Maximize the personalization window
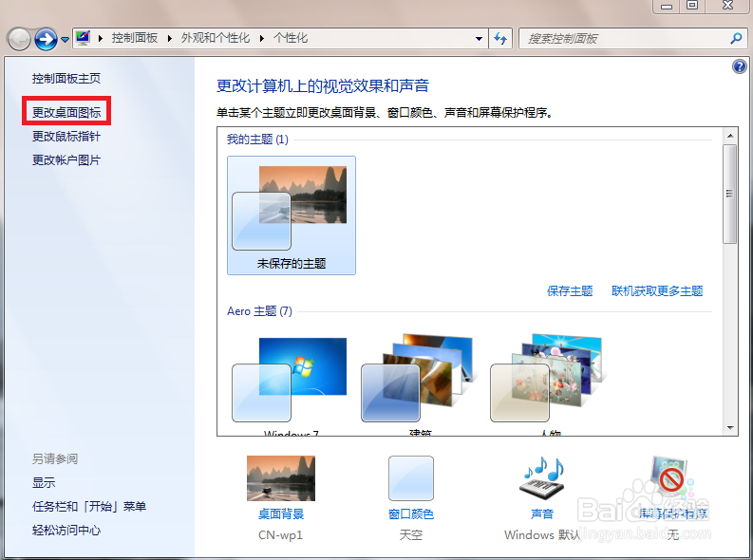This screenshot has width=753, height=560. point(692,6)
